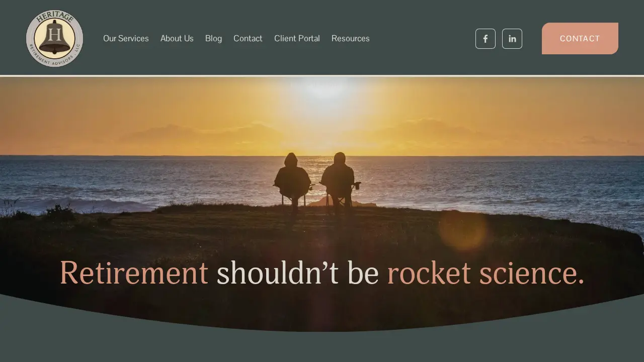The width and height of the screenshot is (644, 362).
Task: Click the Heritage Retirement Advisors bell logo
Action: (54, 38)
